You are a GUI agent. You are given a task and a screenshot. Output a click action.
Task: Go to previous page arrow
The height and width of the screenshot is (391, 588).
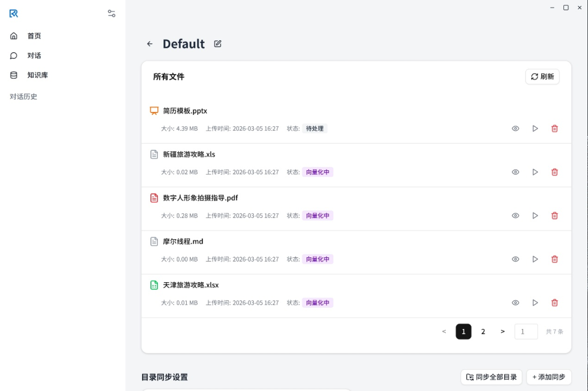click(444, 331)
